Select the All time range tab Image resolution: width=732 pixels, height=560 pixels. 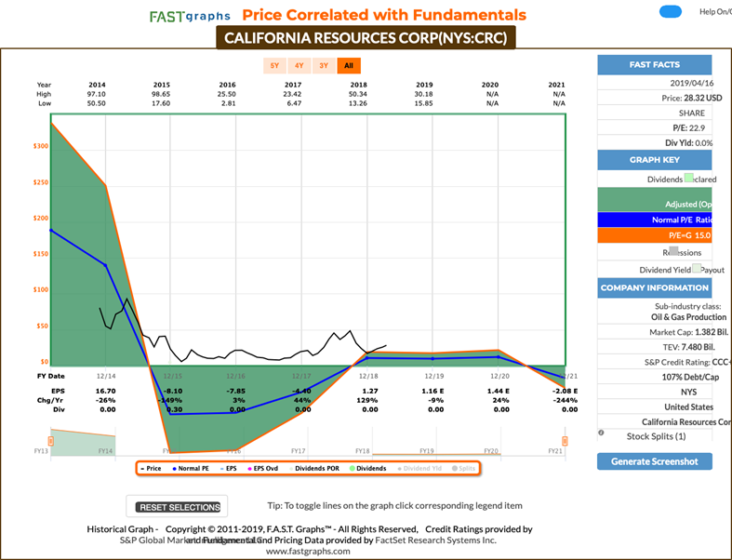[349, 66]
